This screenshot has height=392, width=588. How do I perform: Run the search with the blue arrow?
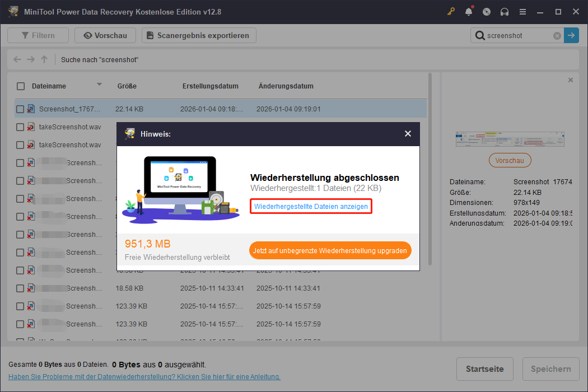(x=571, y=35)
